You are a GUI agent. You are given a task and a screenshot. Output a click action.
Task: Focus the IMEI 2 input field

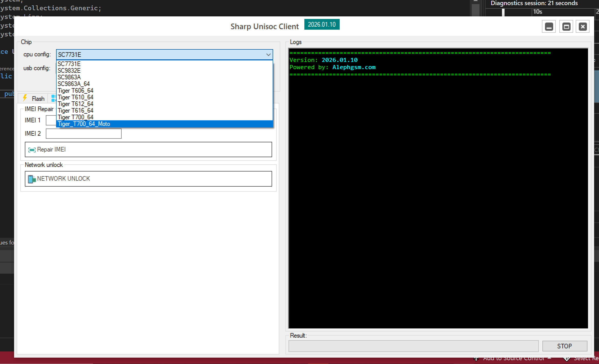click(84, 134)
